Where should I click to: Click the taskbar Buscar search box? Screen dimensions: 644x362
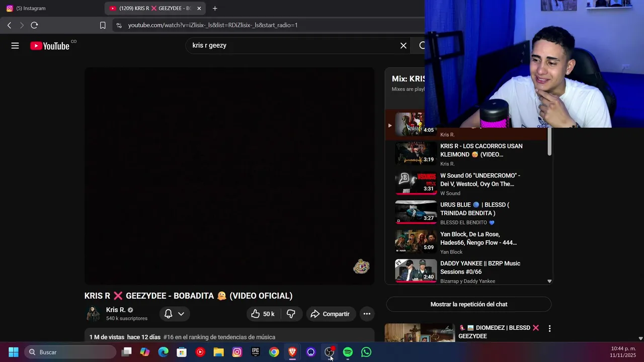click(x=70, y=352)
